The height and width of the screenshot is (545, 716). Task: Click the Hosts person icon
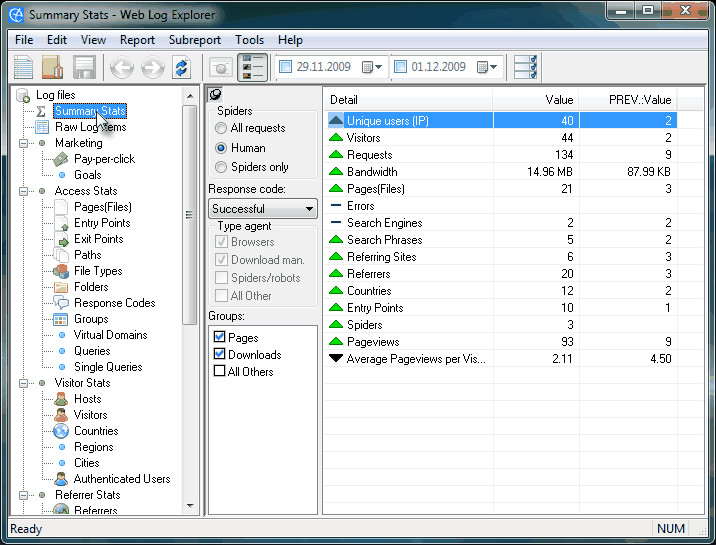click(x=61, y=399)
